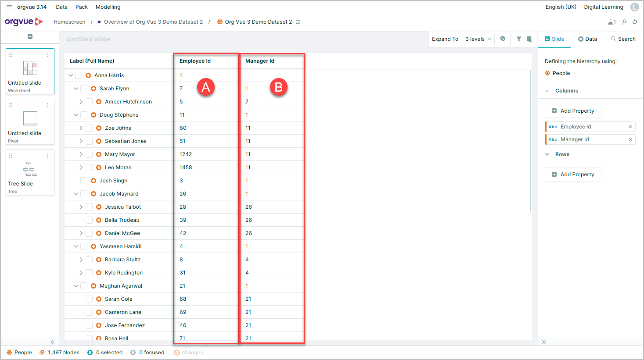Click the Manager Id column header
The width and height of the screenshot is (644, 360).
pos(259,61)
